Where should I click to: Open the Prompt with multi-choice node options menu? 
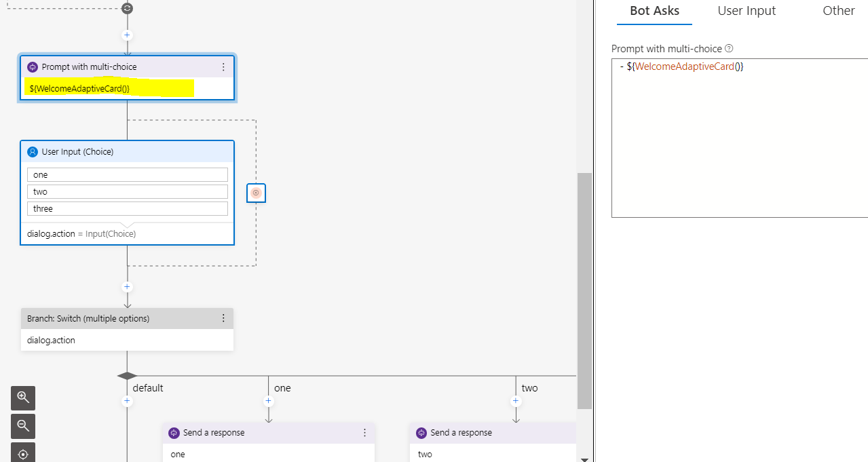coord(223,67)
